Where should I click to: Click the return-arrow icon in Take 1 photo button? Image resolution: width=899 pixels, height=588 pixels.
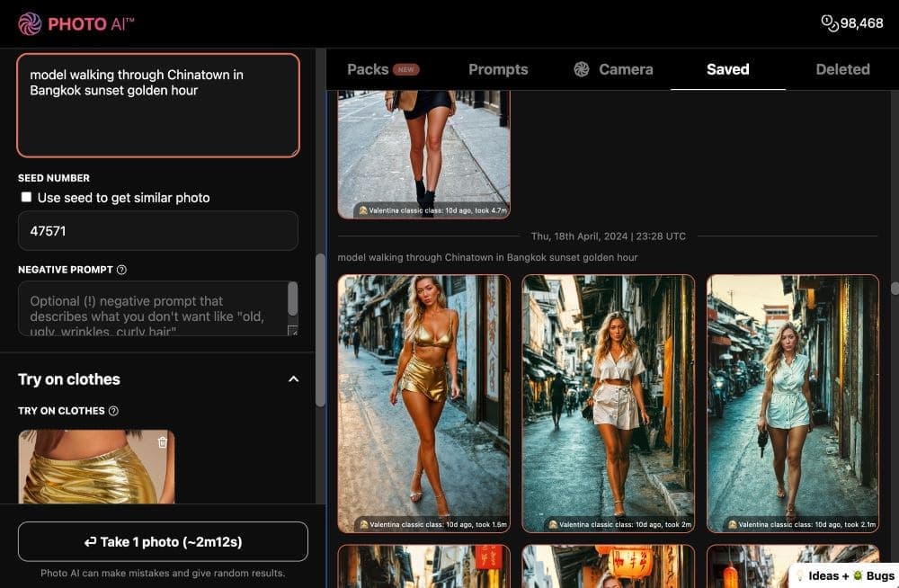(x=91, y=541)
